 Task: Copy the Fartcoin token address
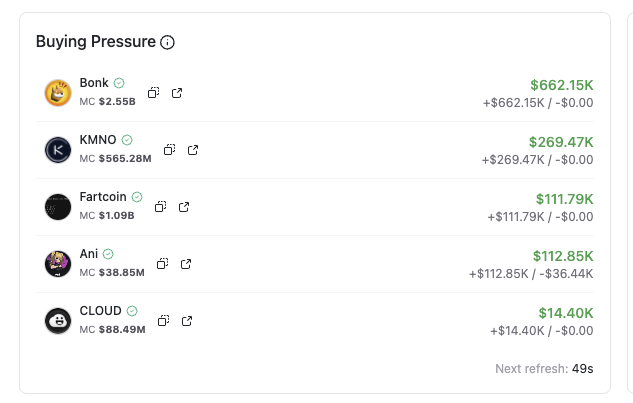[x=161, y=207]
